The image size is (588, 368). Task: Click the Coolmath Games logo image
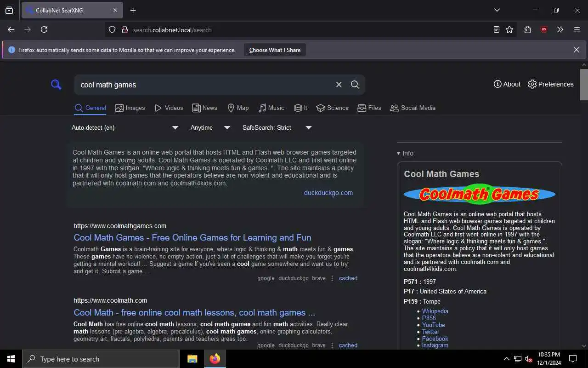(480, 194)
